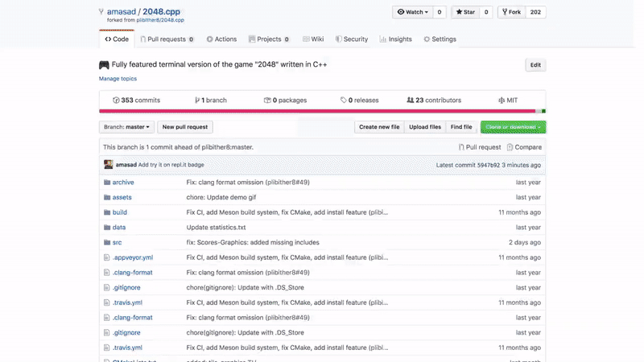Open the 1 branch list
Screen dimensions: 644x362
point(211,100)
